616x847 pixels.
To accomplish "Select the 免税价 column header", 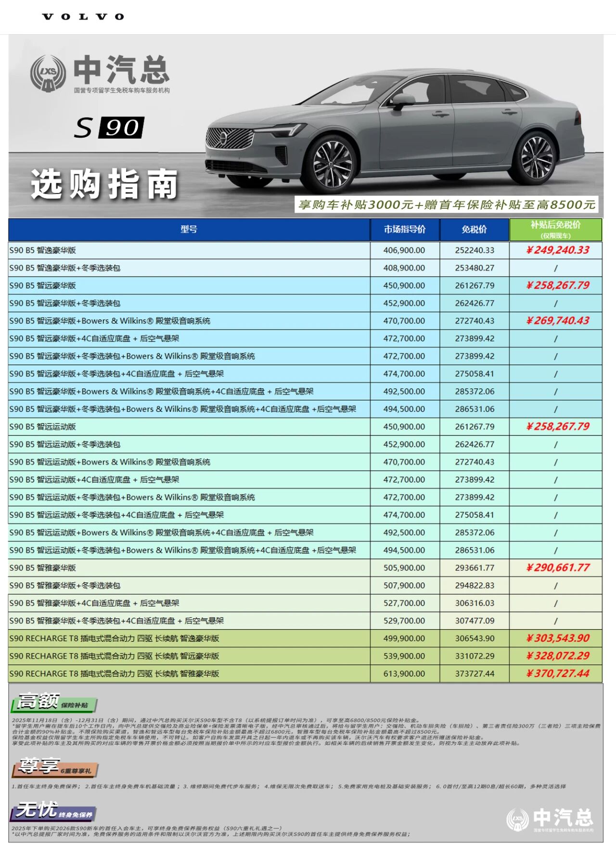I will pyautogui.click(x=474, y=230).
